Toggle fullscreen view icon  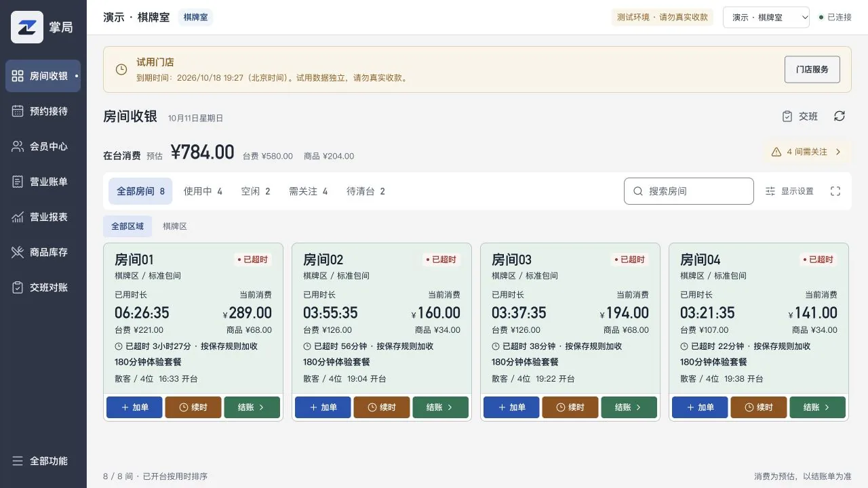click(x=835, y=191)
